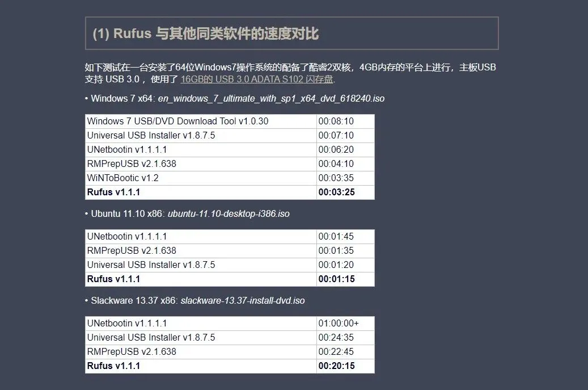Click the 00:06:20 time cell
The image size is (588, 390).
coord(345,150)
